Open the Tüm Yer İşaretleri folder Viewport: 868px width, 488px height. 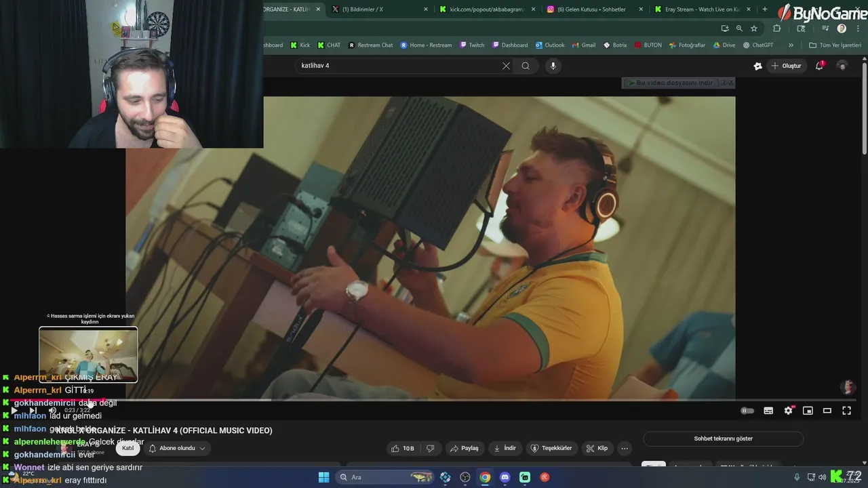click(835, 45)
